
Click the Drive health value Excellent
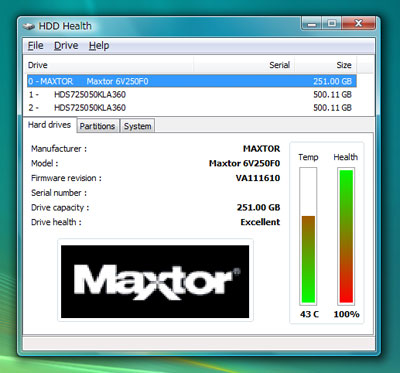[x=260, y=222]
